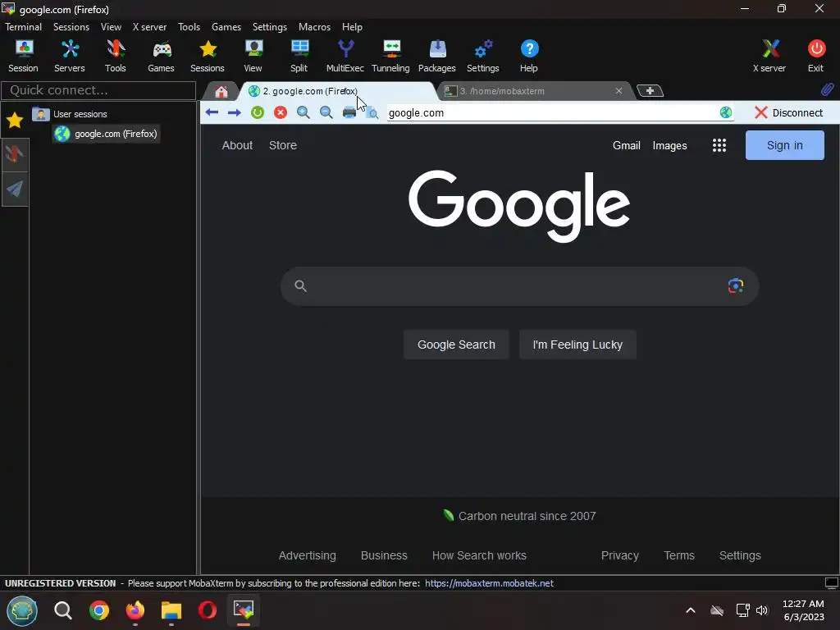Search by image using Google Lens icon
This screenshot has width=840, height=630.
736,286
